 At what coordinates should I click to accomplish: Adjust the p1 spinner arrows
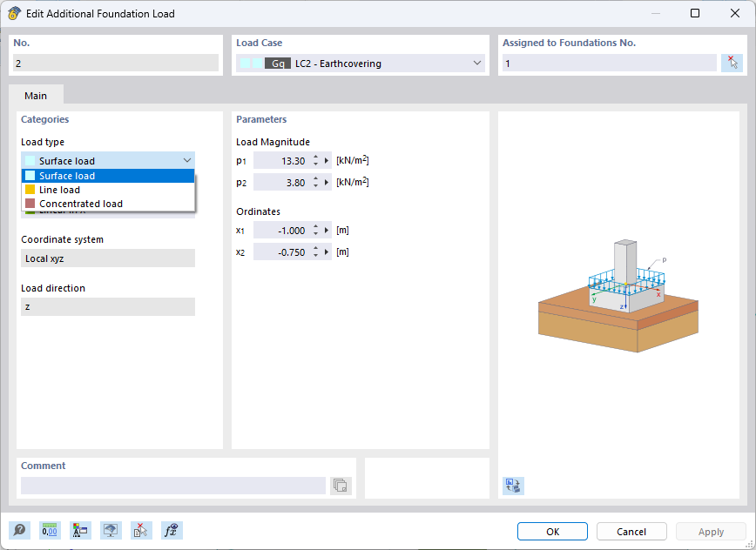coord(316,161)
